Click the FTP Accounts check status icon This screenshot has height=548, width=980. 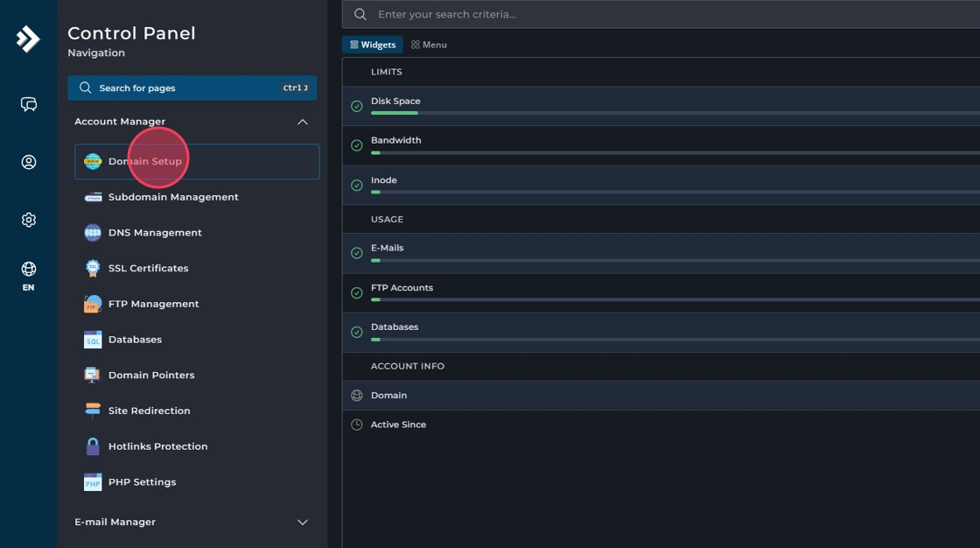(x=357, y=292)
